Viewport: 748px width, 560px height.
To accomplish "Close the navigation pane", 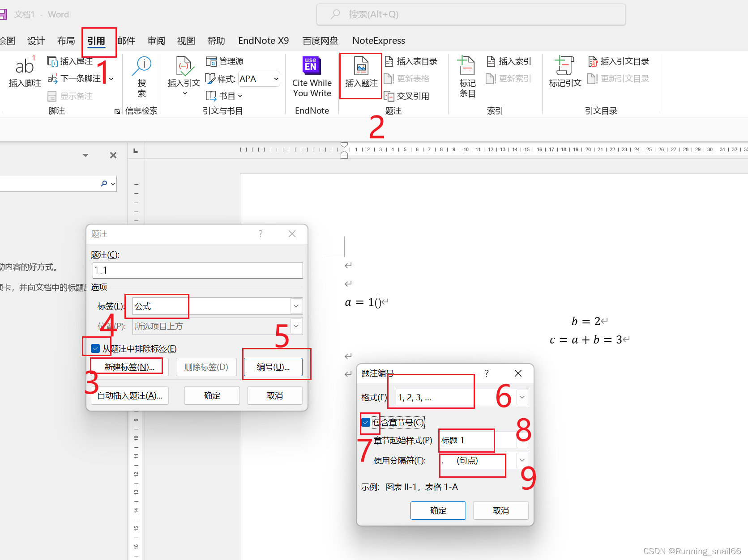I will pyautogui.click(x=113, y=155).
